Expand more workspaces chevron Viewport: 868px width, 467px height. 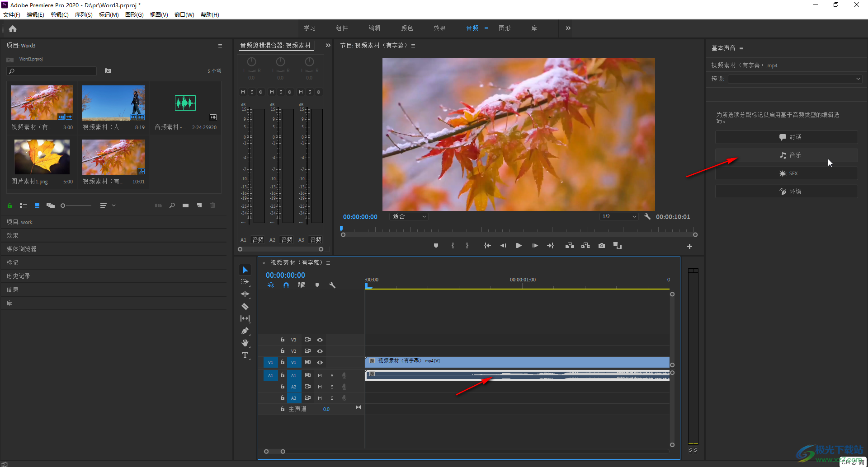click(x=568, y=28)
